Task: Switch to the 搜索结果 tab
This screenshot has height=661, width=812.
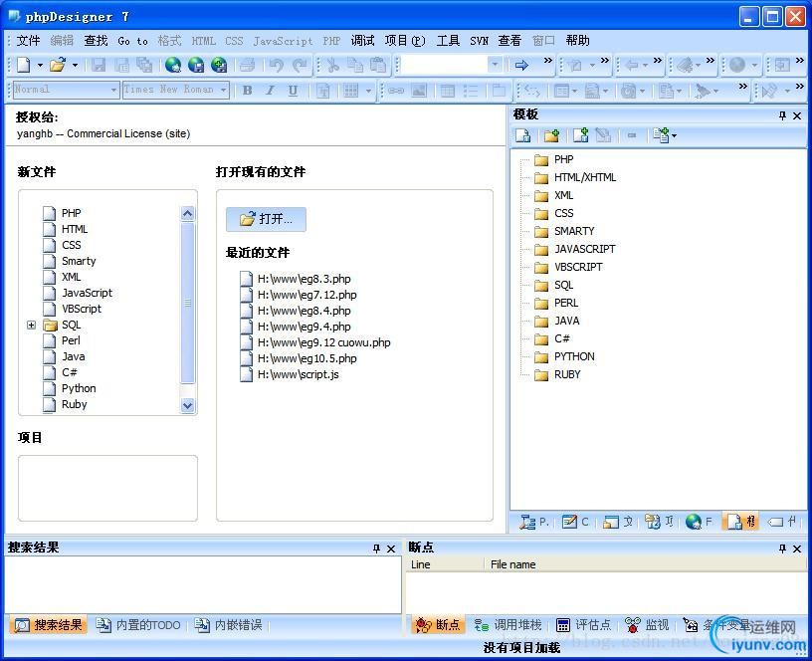Action: click(x=48, y=625)
